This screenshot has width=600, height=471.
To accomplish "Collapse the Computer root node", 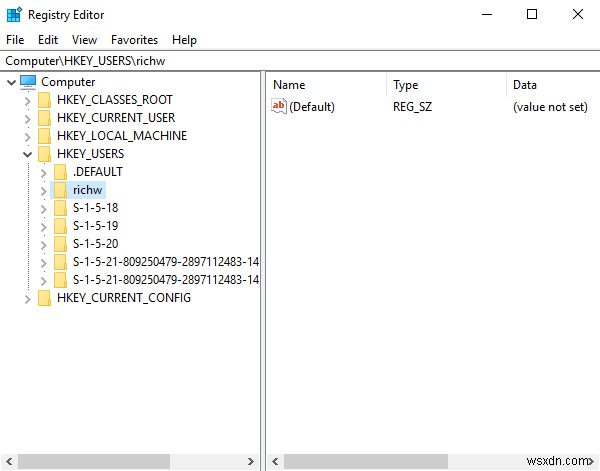I will pyautogui.click(x=11, y=82).
